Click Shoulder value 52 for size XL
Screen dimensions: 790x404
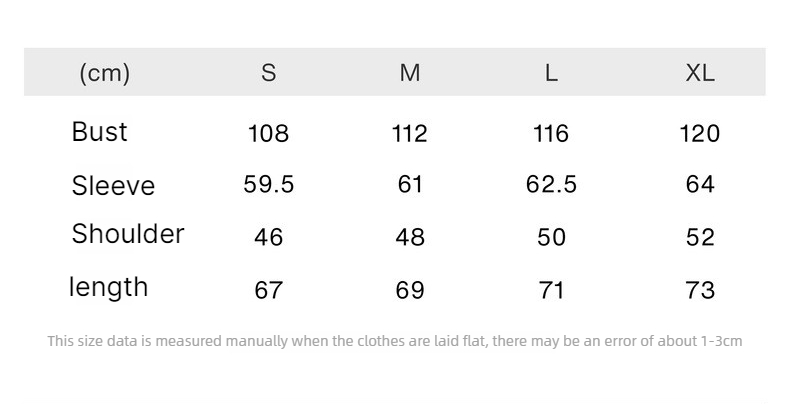tap(700, 237)
